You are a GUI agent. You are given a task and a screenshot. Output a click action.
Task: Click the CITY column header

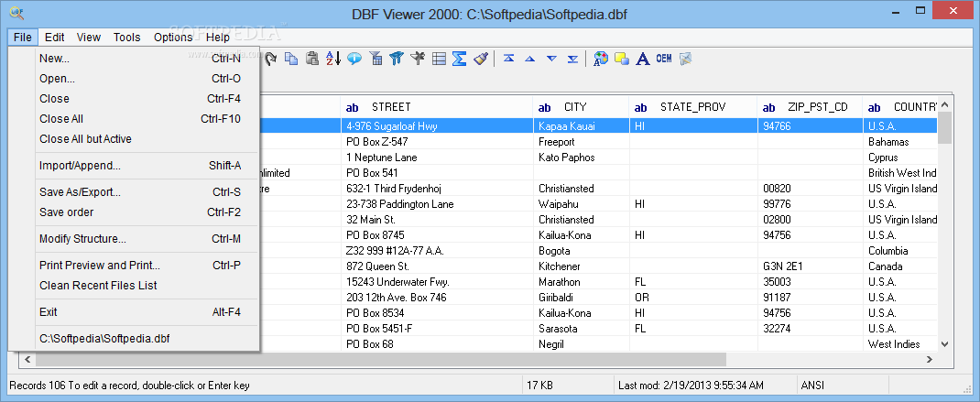pyautogui.click(x=581, y=107)
